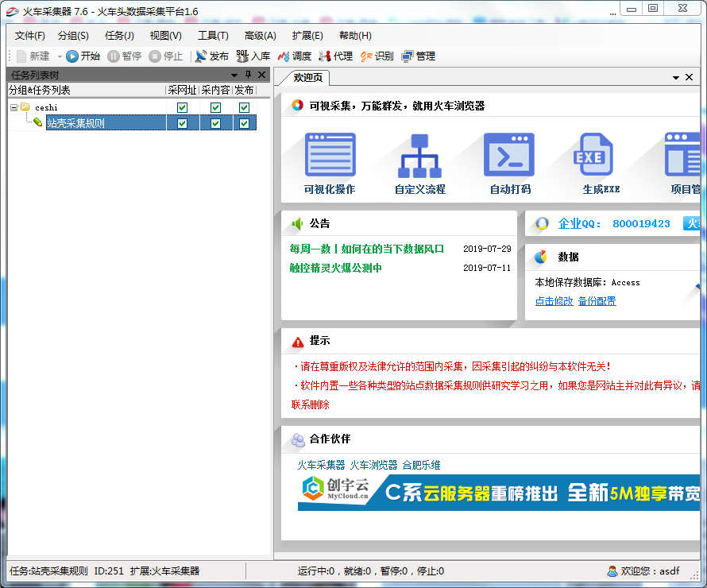Pin the 任务列表树 panel
The image size is (707, 588).
(248, 75)
